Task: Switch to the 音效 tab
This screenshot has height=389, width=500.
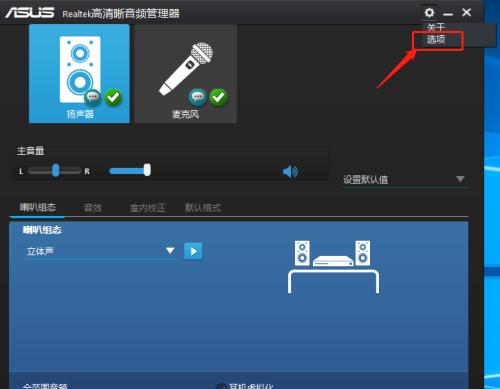Action: tap(93, 208)
